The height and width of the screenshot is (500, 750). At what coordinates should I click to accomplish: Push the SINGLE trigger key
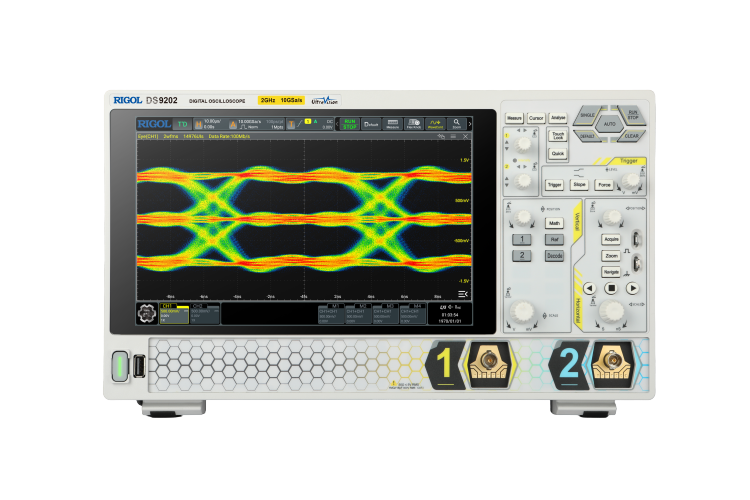pyautogui.click(x=587, y=115)
